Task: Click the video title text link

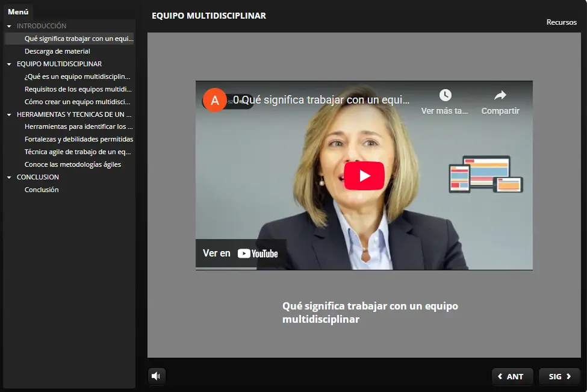Action: tap(321, 100)
